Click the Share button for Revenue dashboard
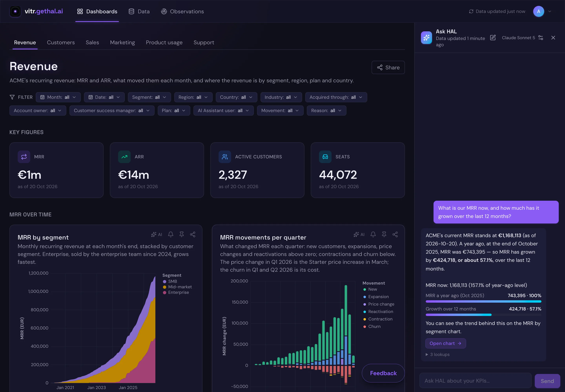The image size is (565, 392). [x=388, y=67]
